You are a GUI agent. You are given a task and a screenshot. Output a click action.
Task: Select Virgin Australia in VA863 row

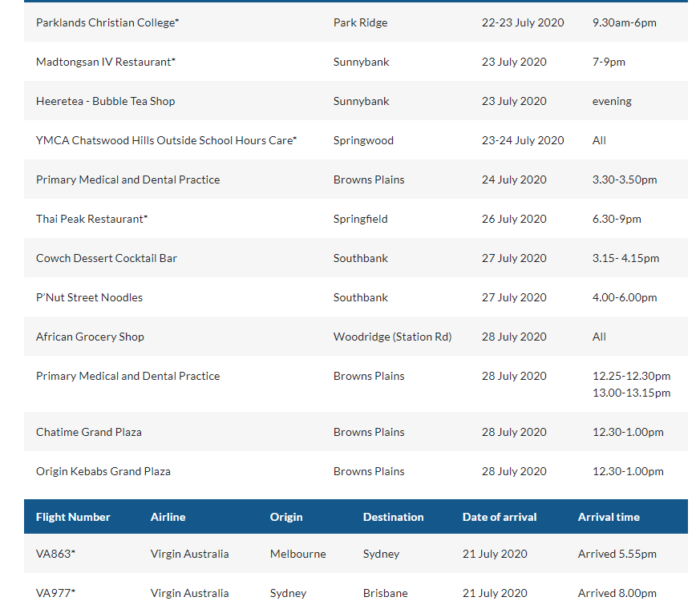190,554
